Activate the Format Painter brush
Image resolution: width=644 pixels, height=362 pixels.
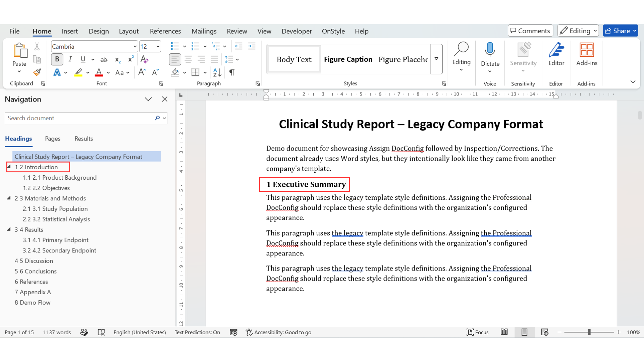tap(37, 72)
